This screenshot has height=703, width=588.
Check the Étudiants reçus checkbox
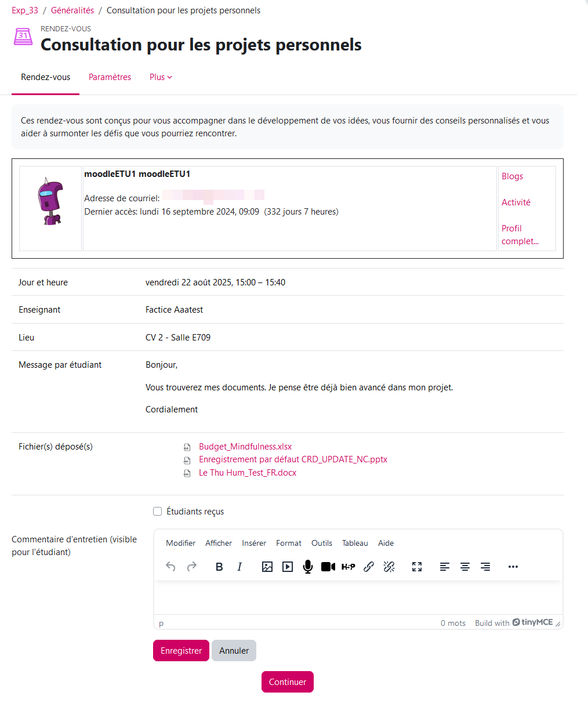[157, 511]
